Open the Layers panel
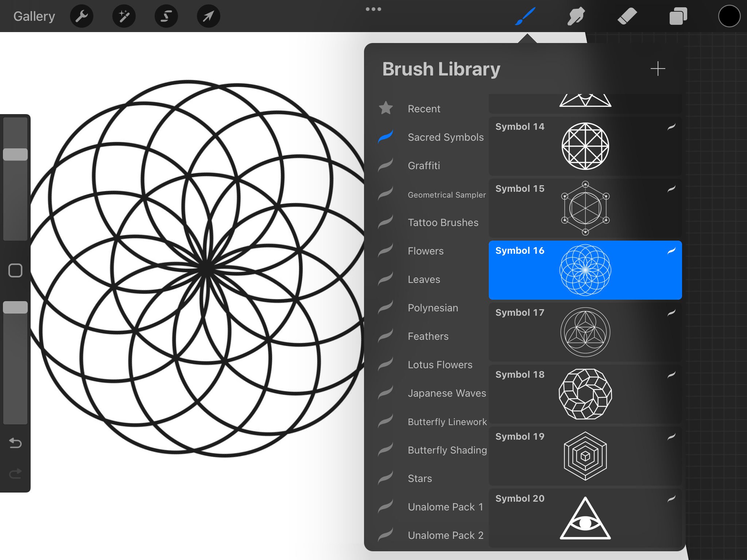Screen dimensions: 747x560 tap(678, 16)
